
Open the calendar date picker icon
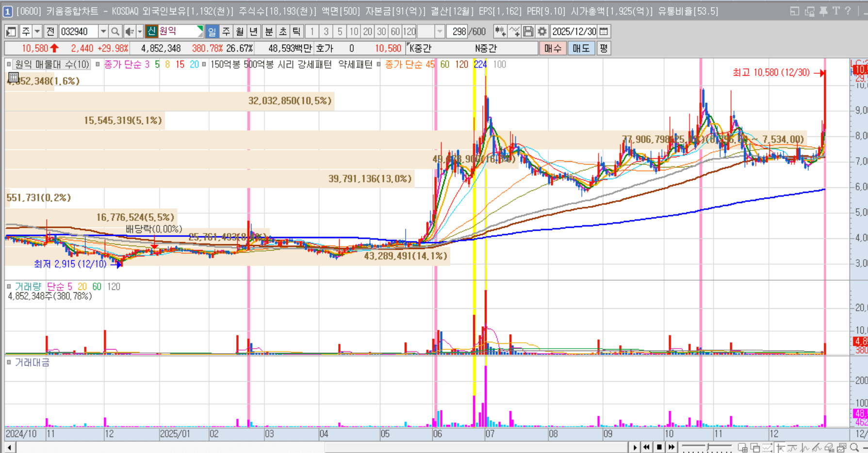pyautogui.click(x=604, y=32)
